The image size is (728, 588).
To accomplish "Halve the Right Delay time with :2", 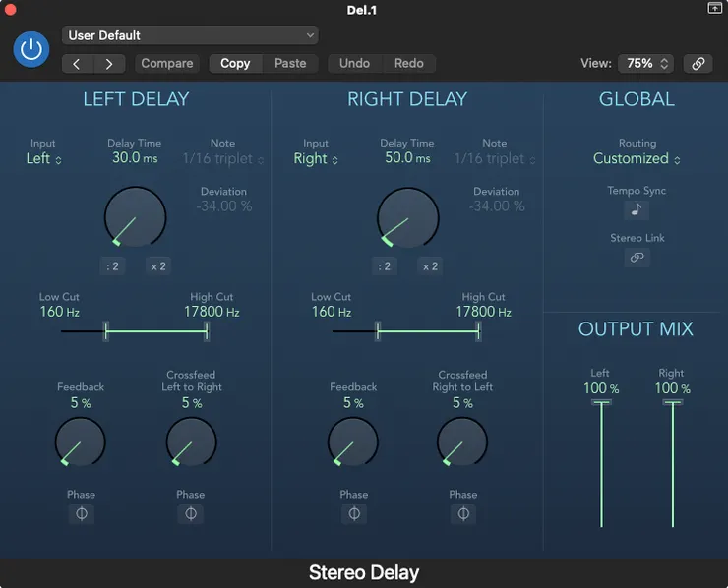I will tap(385, 266).
